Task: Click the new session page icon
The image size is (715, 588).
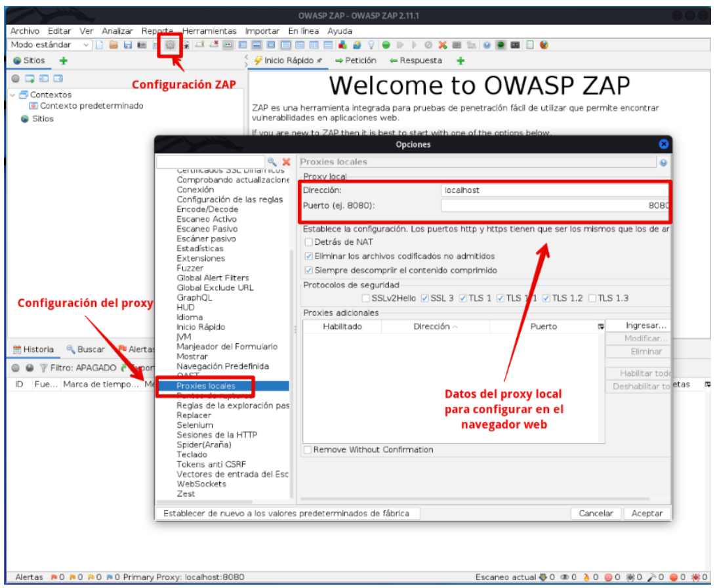Action: (x=100, y=45)
